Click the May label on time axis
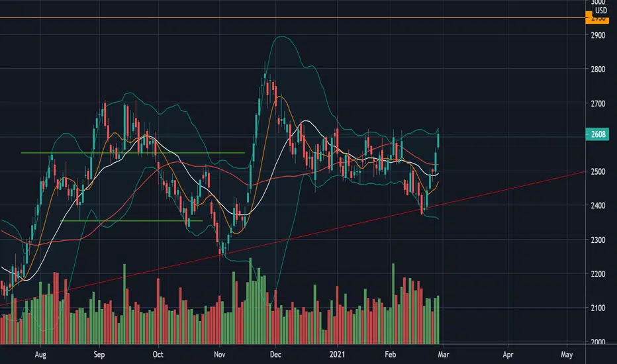The height and width of the screenshot is (364, 617). click(x=567, y=355)
